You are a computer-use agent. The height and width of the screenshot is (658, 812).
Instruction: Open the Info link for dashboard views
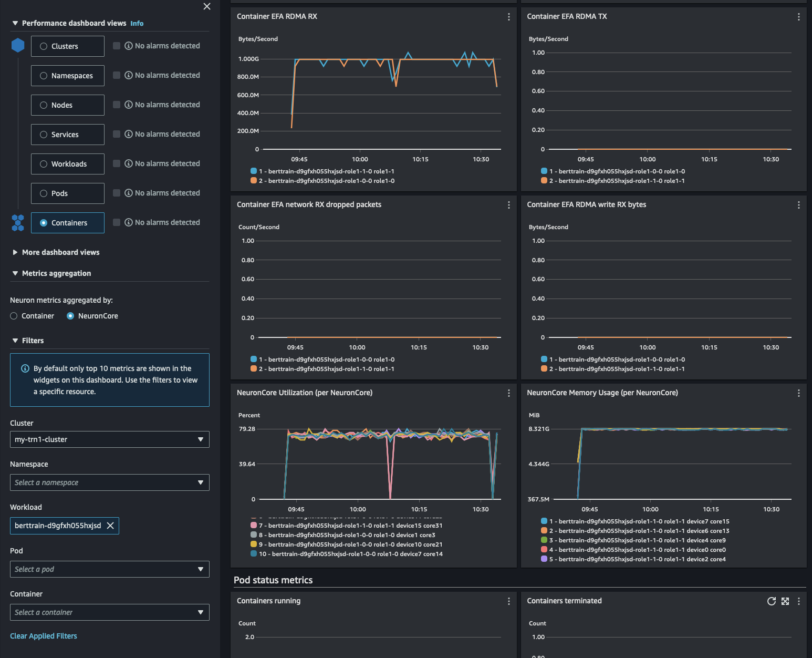coord(137,24)
